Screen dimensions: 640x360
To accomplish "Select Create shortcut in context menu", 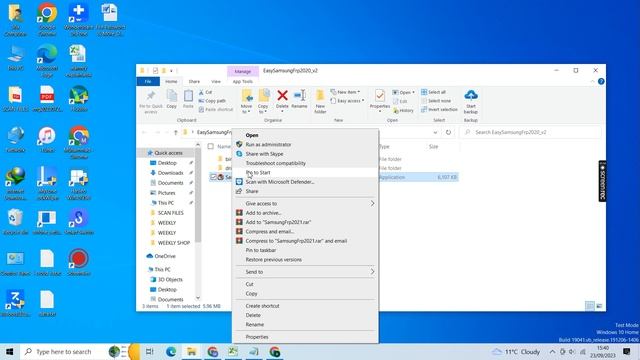I will point(304,306).
